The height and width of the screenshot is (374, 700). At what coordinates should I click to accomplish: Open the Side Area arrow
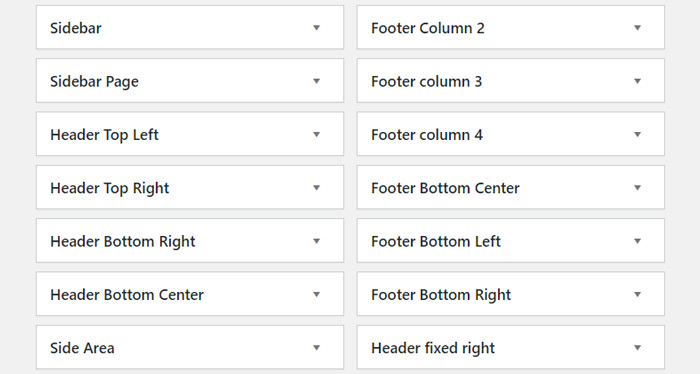(x=317, y=348)
